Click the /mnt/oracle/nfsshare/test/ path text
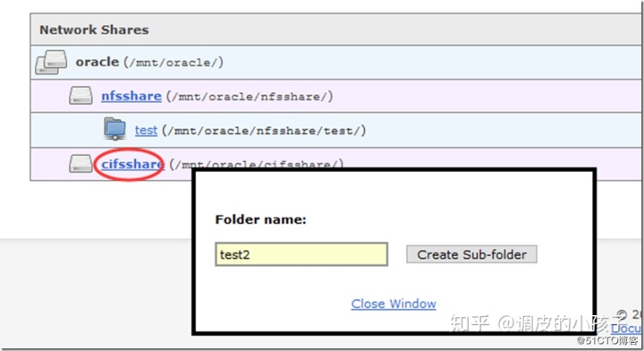 pyautogui.click(x=264, y=131)
